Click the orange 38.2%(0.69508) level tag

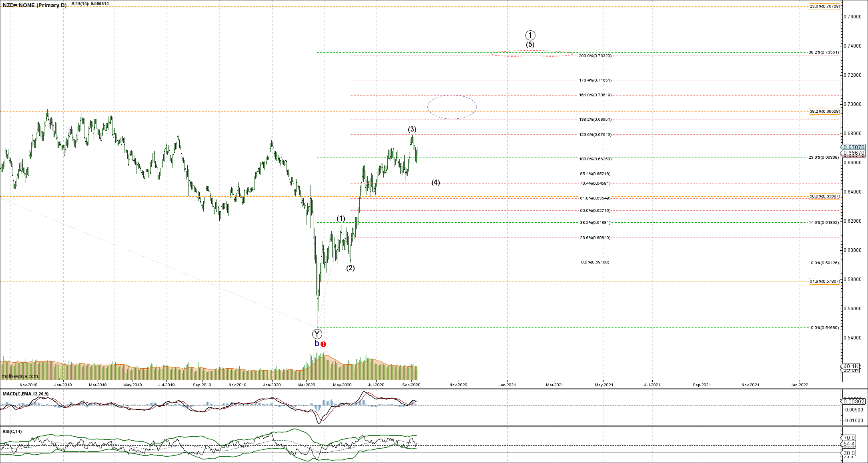824,112
